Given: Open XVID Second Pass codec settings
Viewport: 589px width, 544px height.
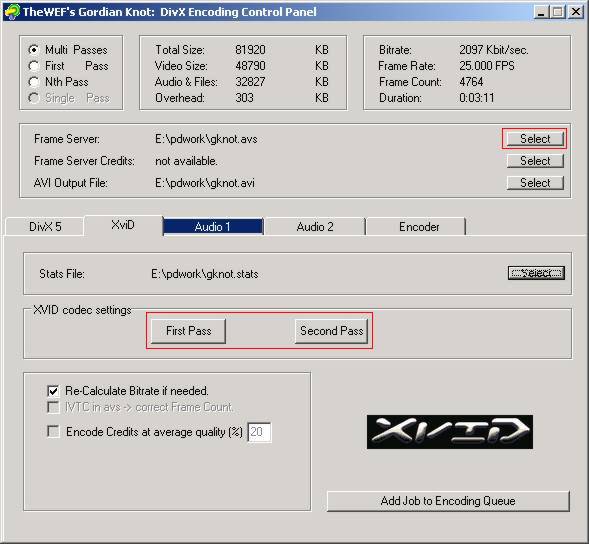Looking at the screenshot, I should (331, 331).
